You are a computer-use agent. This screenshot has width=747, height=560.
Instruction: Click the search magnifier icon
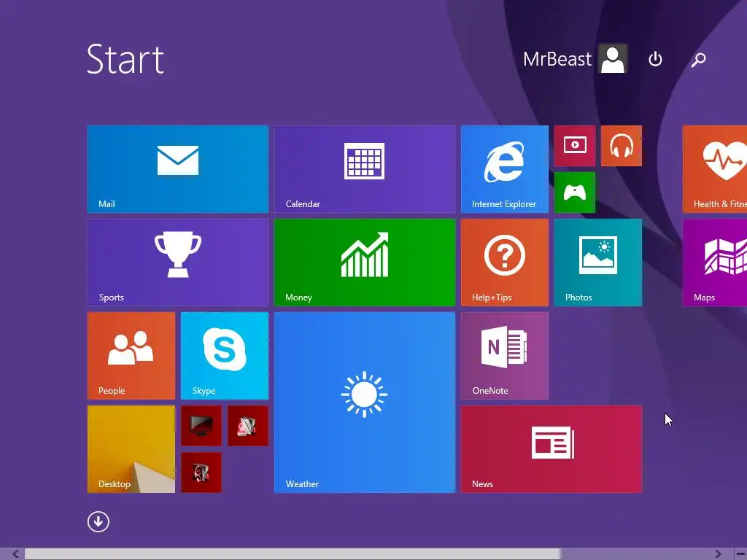click(x=698, y=60)
